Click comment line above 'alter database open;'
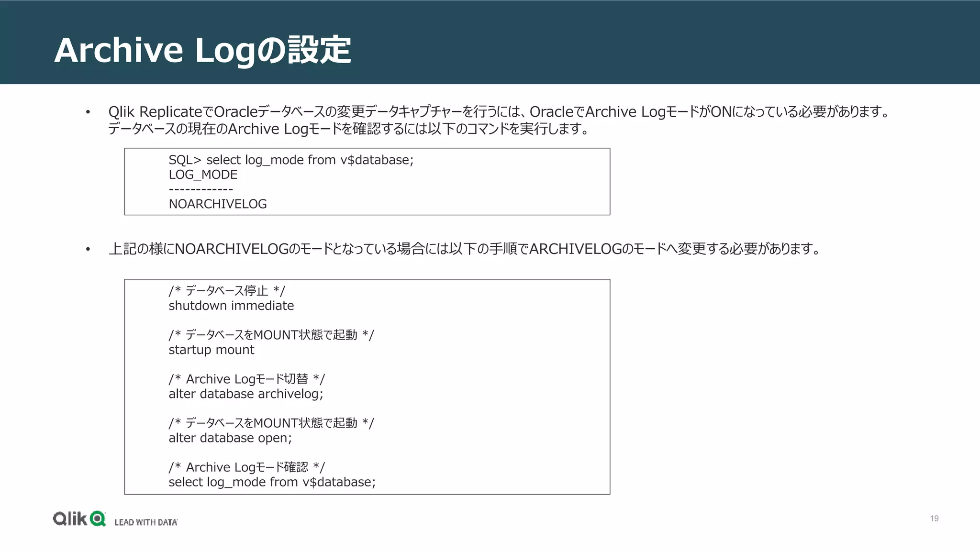 click(x=271, y=423)
